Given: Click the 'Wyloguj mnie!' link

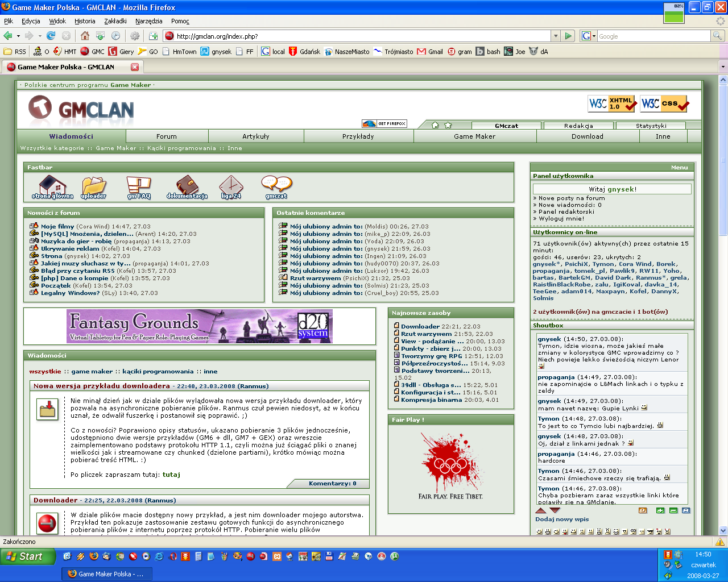Looking at the screenshot, I should point(561,218).
